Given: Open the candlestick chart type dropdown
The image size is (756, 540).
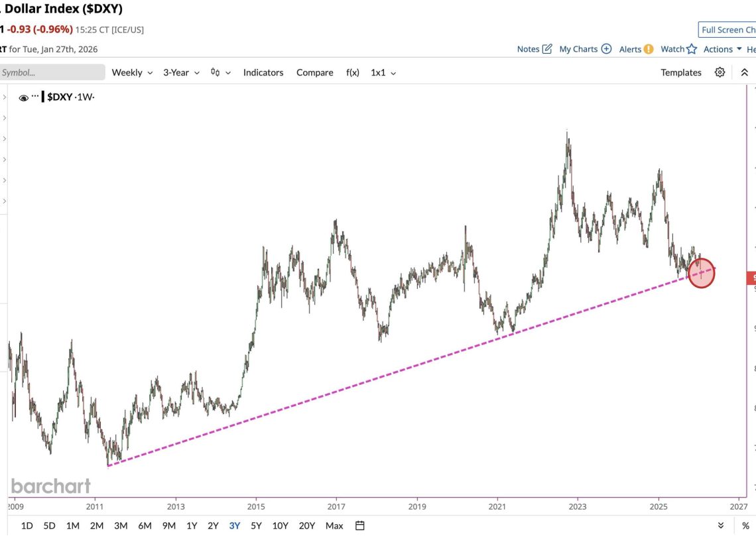Looking at the screenshot, I should click(220, 72).
